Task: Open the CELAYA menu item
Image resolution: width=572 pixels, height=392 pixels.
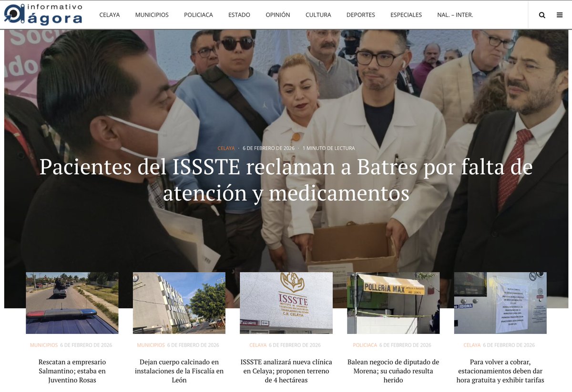Action: click(110, 15)
